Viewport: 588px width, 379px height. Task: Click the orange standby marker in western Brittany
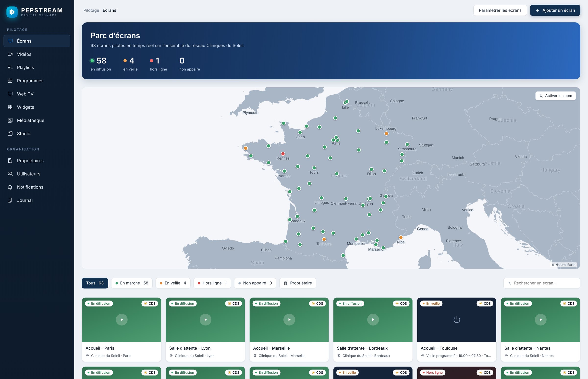click(245, 148)
